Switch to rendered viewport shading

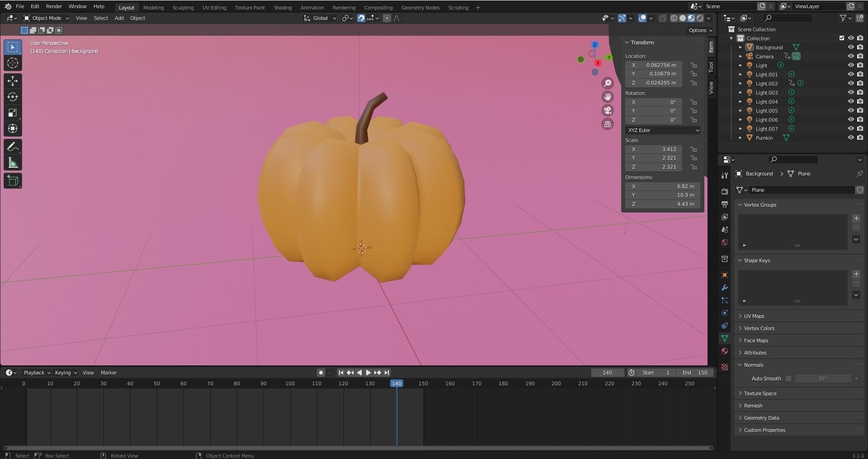(700, 18)
